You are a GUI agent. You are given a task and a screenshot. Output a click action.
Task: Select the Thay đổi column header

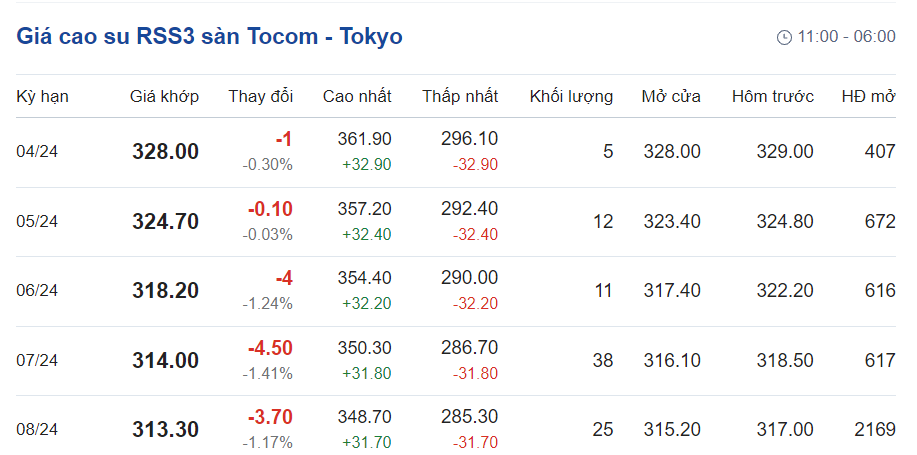(x=260, y=97)
